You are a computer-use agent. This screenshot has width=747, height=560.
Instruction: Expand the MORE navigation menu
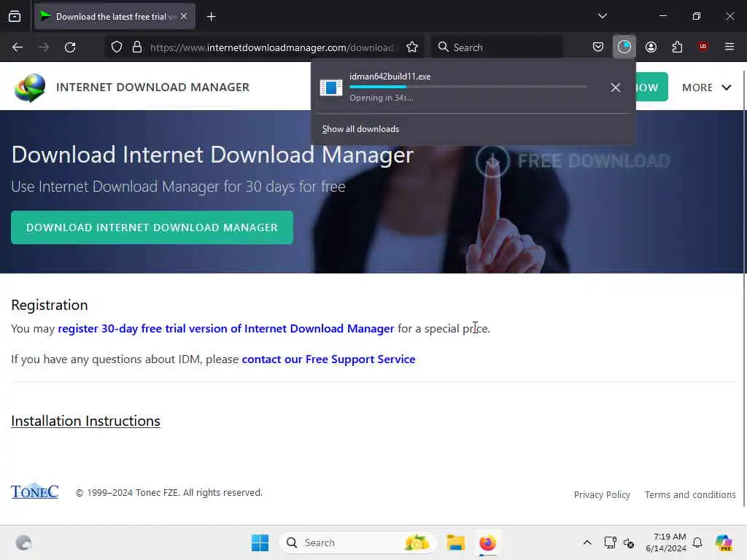coord(706,87)
